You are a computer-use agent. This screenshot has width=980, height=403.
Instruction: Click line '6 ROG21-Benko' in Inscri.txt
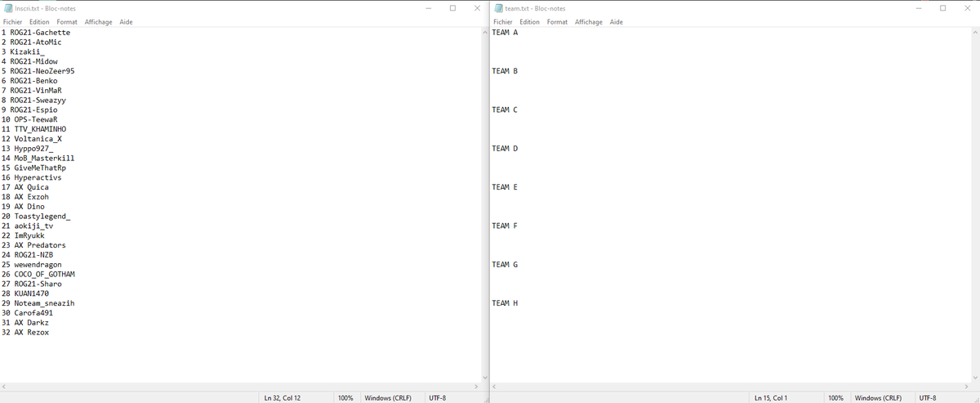pos(29,81)
